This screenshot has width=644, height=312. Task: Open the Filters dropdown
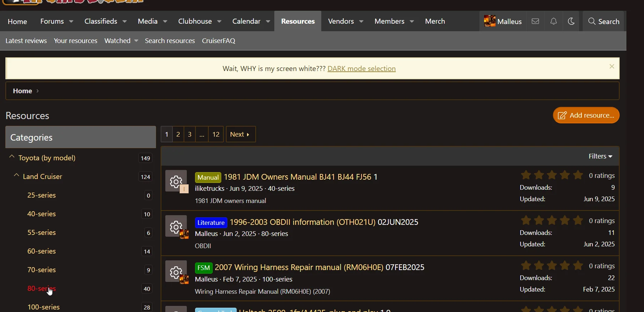pyautogui.click(x=601, y=156)
